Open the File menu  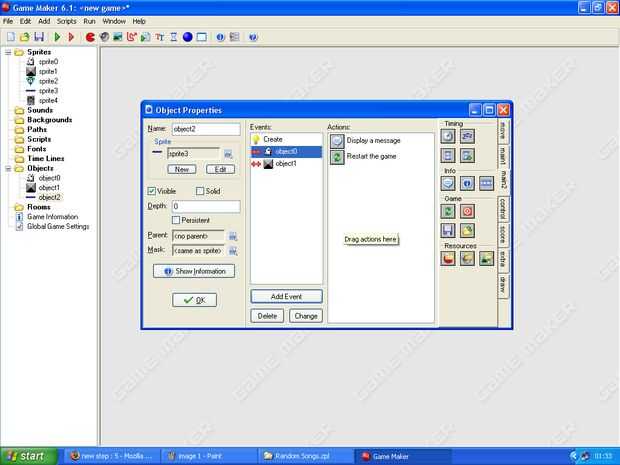(8, 21)
